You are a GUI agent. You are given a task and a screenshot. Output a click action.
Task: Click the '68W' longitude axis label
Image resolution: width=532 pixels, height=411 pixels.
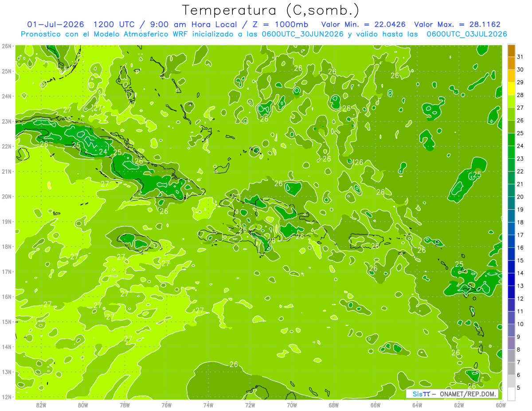334,405
